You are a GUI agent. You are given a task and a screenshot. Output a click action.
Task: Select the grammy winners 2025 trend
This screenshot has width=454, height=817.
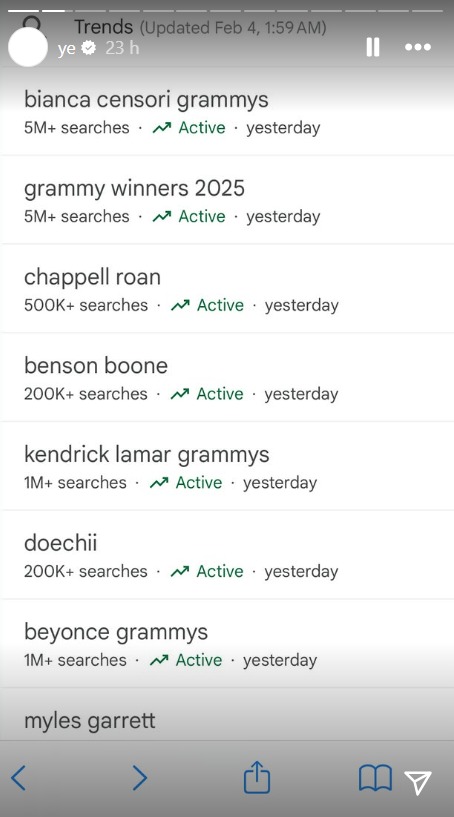(227, 200)
